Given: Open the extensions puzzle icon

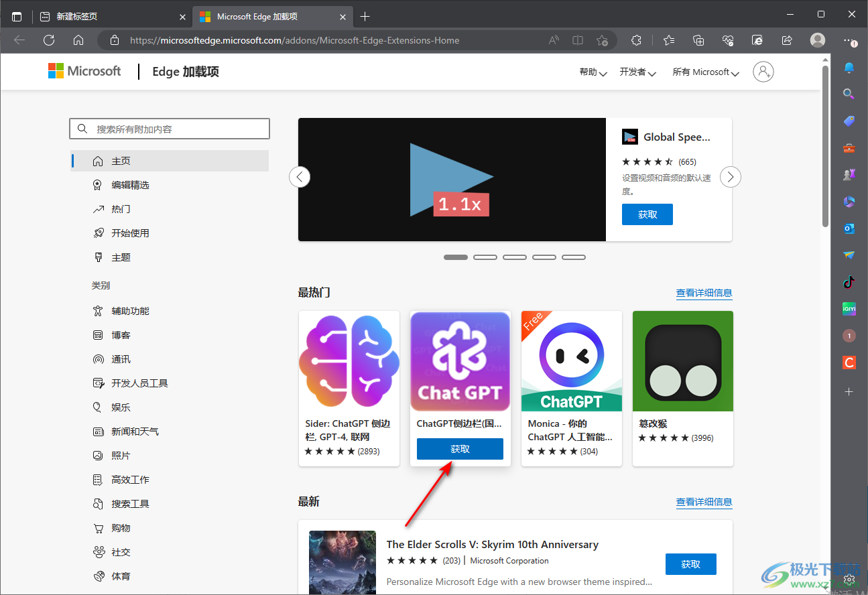Looking at the screenshot, I should pyautogui.click(x=636, y=40).
